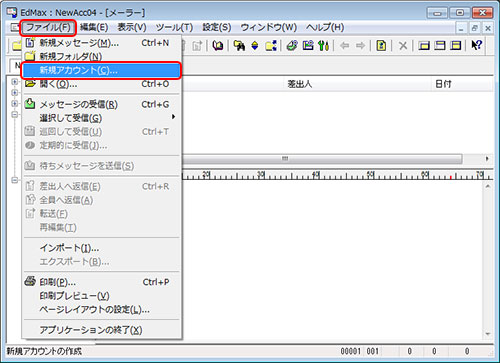500x363 pixels.
Task: Open the ファイル(F) menu
Action: (48, 27)
